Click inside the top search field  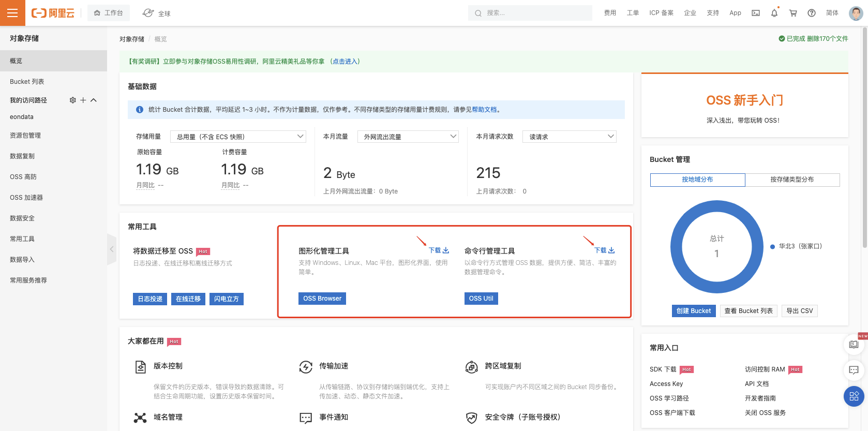530,13
